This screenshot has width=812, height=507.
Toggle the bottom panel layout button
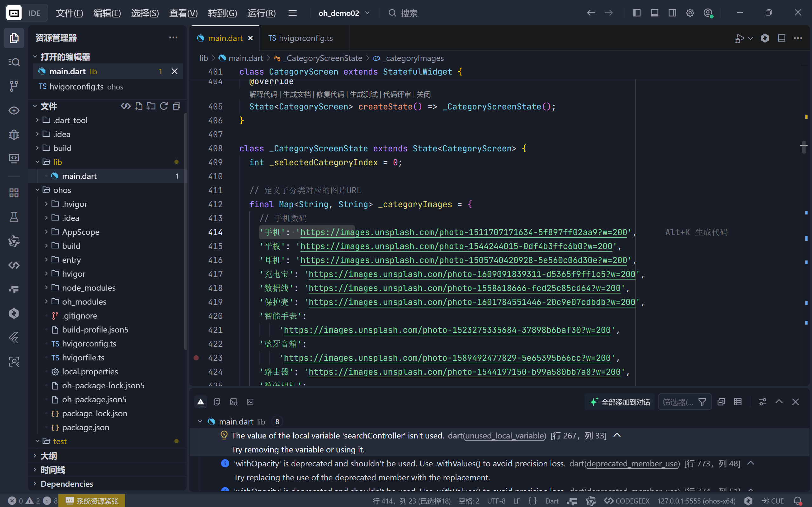point(654,13)
